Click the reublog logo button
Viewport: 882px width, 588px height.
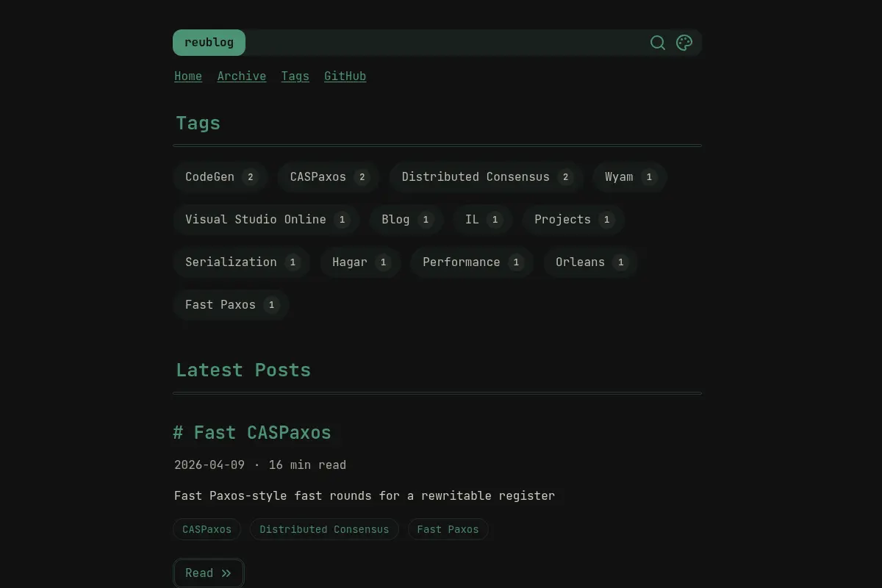point(209,43)
